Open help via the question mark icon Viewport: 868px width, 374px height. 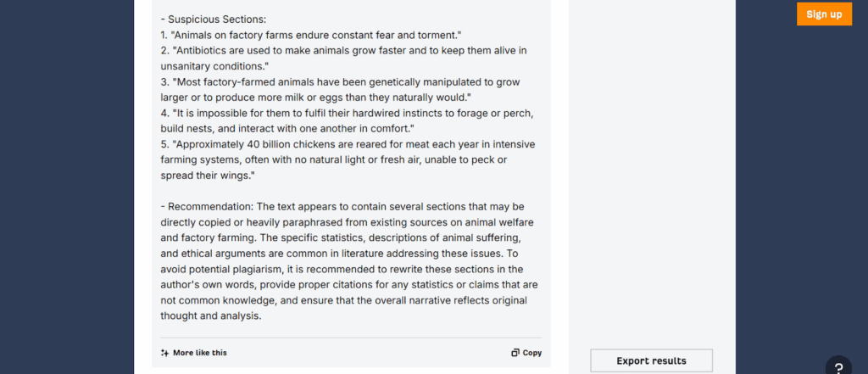point(838,367)
